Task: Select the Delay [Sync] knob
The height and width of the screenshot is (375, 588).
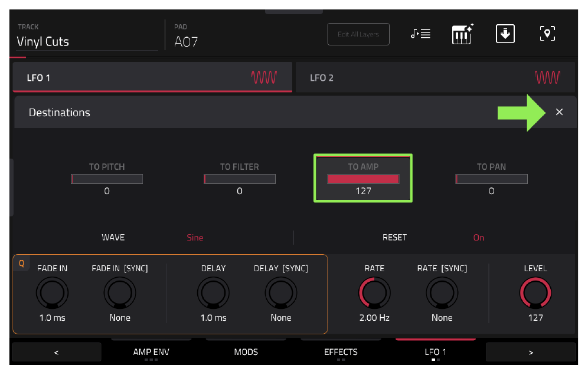Action: tap(281, 293)
